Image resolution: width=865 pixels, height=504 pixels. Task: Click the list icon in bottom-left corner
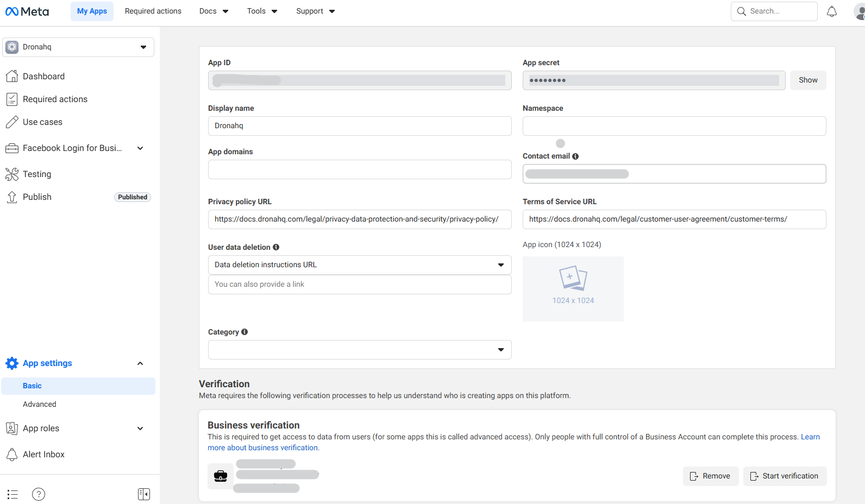click(12, 494)
